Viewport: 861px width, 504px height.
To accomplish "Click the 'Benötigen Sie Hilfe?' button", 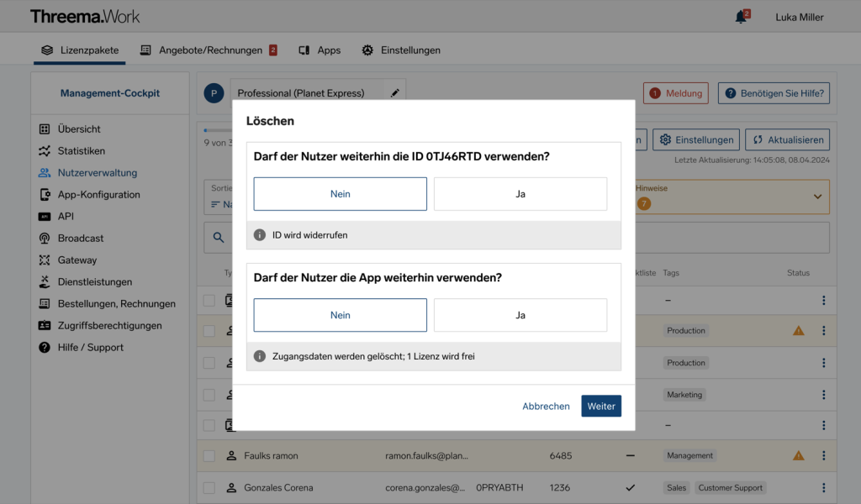I will (774, 93).
